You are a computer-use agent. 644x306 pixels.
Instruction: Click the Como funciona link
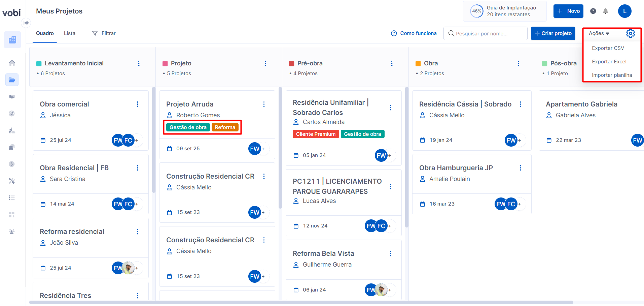point(414,33)
